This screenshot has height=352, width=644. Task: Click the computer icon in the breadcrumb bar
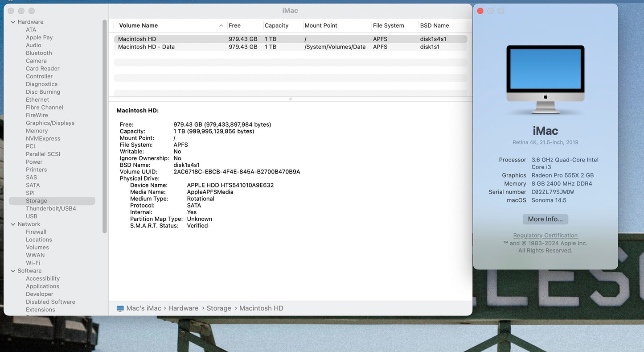(119, 308)
